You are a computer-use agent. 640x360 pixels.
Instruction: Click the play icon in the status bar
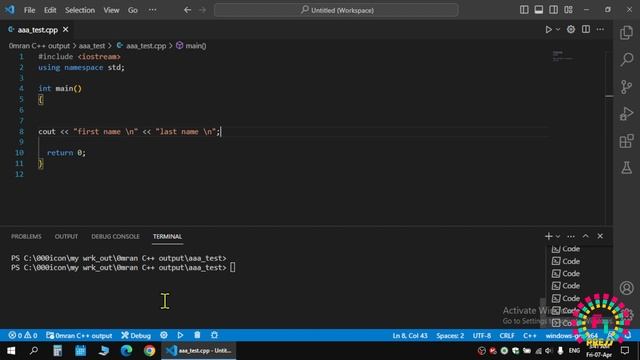(x=180, y=335)
